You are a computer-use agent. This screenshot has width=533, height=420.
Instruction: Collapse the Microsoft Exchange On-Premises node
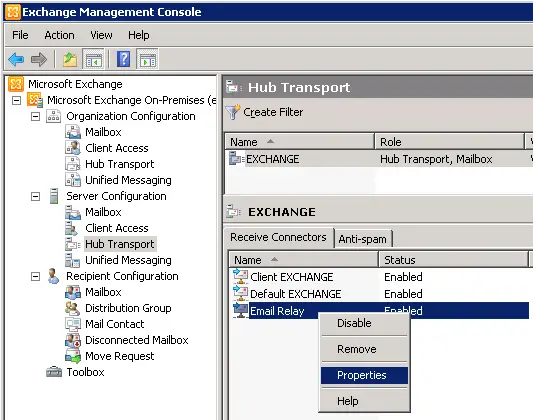coord(16,100)
